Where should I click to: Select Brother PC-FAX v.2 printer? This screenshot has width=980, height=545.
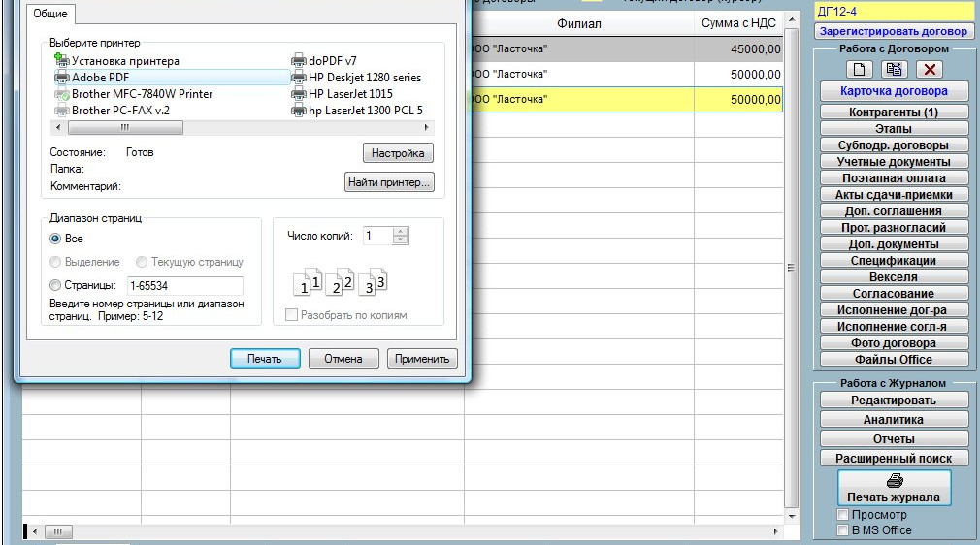tap(113, 111)
